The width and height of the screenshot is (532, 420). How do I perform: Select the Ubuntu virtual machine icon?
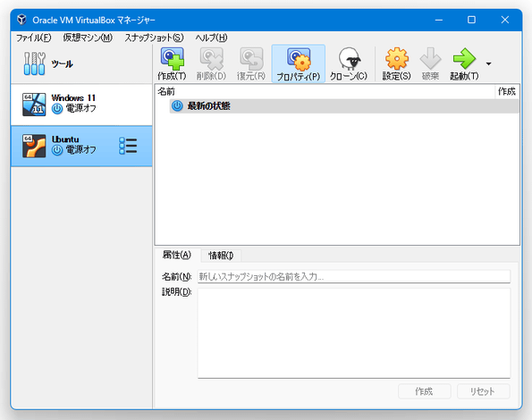click(34, 146)
